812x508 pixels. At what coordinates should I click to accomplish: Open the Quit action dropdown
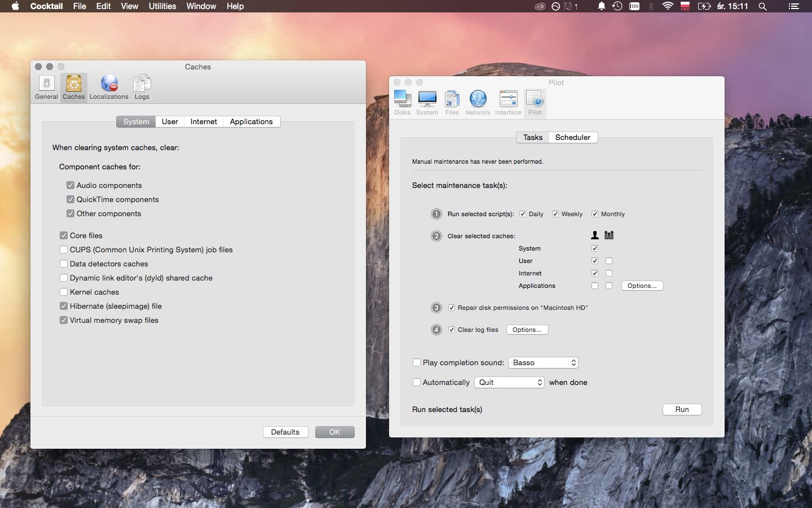coord(509,382)
